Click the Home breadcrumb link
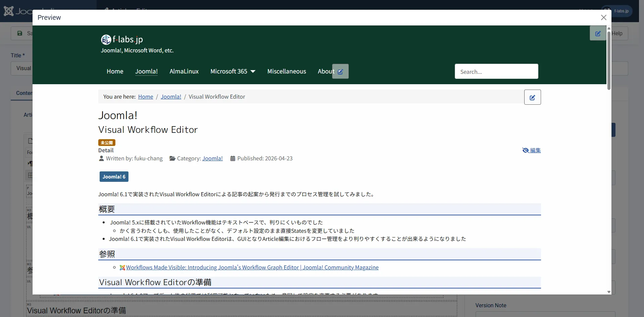 pyautogui.click(x=146, y=97)
